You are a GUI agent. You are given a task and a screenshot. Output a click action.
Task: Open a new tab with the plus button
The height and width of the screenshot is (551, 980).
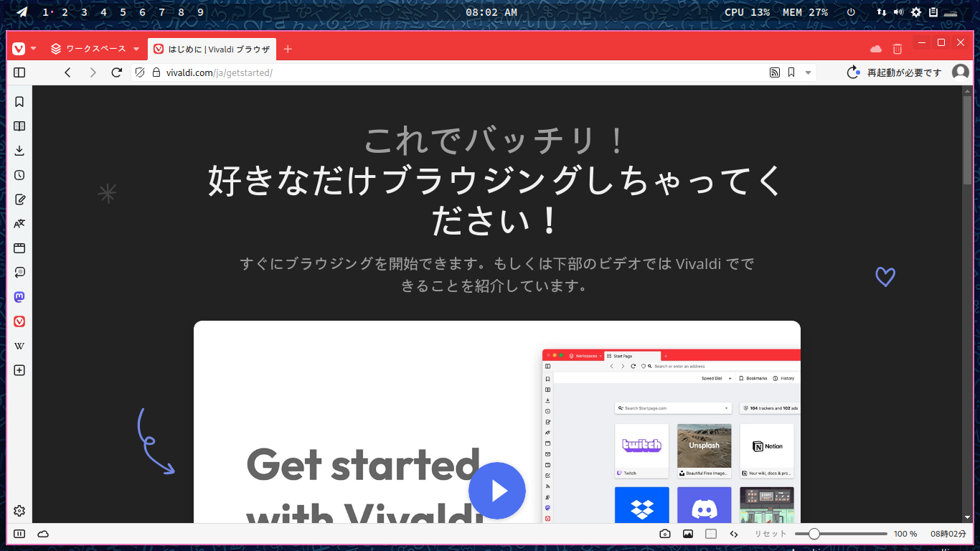[288, 49]
